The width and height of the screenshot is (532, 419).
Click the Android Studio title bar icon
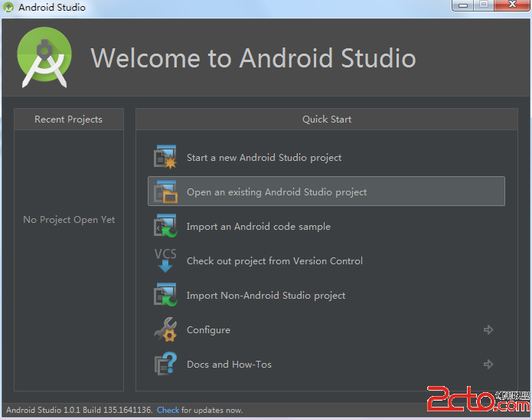(8, 7)
